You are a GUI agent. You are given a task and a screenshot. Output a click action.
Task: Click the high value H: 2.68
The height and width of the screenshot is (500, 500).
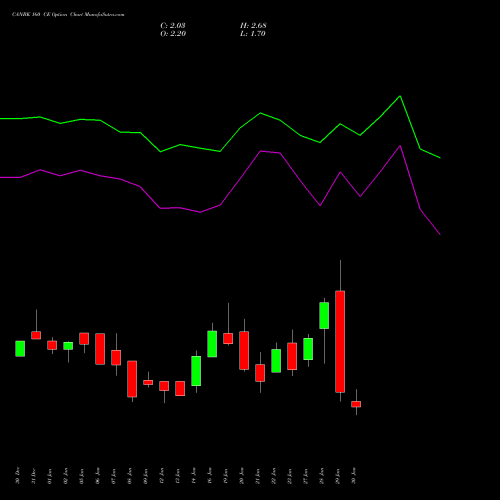(253, 26)
